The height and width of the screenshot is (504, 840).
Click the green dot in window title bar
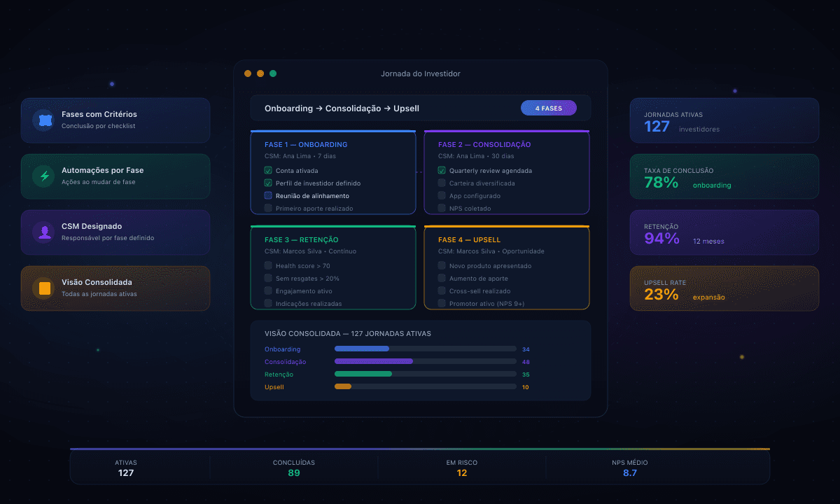click(x=273, y=73)
